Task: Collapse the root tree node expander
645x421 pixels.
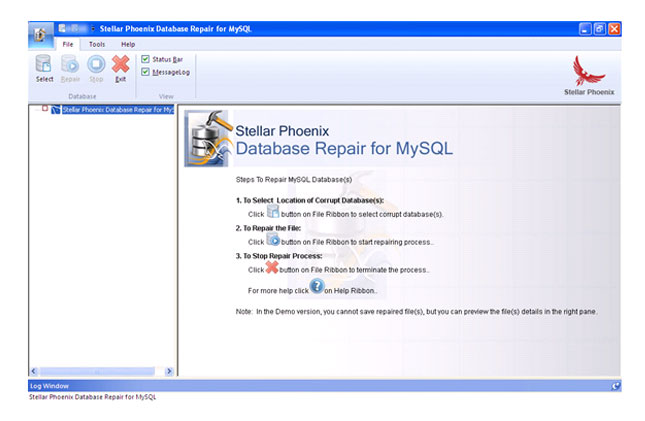Action: click(x=45, y=109)
